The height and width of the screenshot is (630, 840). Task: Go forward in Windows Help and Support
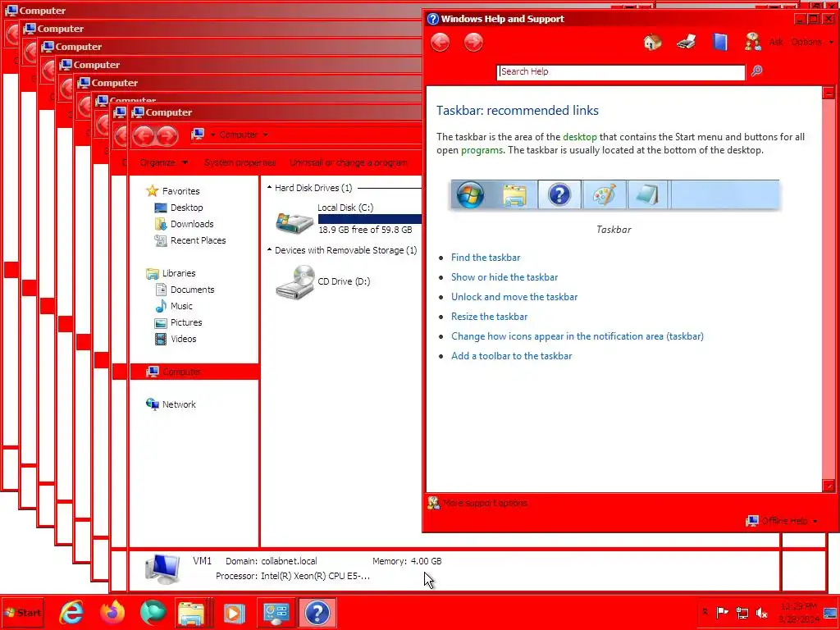coord(473,43)
